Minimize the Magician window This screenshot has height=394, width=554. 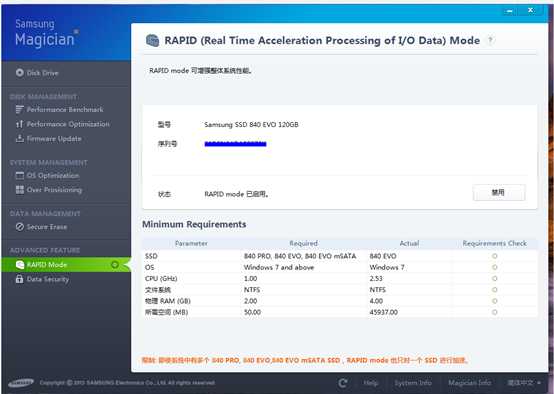click(x=510, y=11)
